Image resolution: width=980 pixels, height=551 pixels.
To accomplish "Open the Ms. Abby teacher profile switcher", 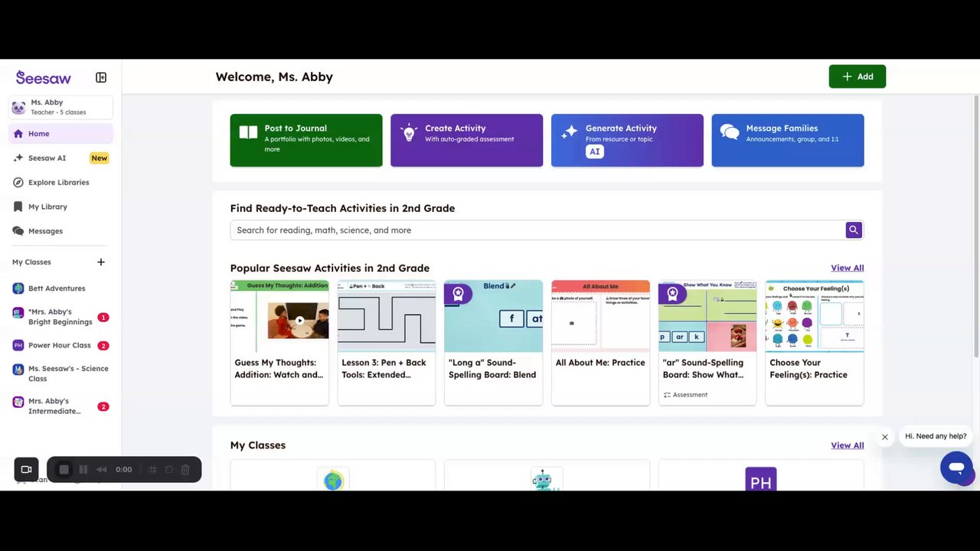I will tap(60, 107).
